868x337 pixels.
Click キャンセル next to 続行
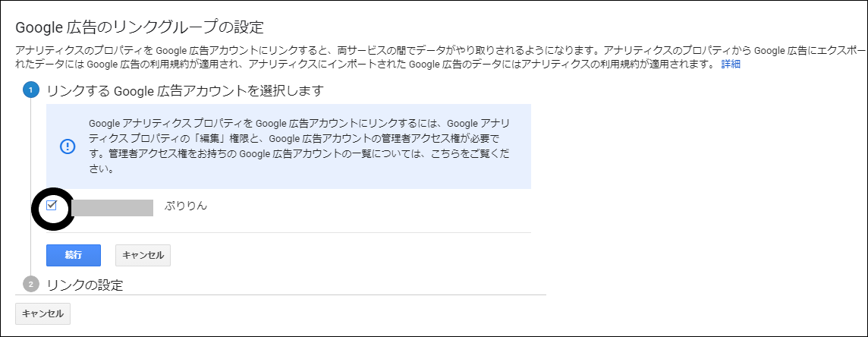click(143, 255)
